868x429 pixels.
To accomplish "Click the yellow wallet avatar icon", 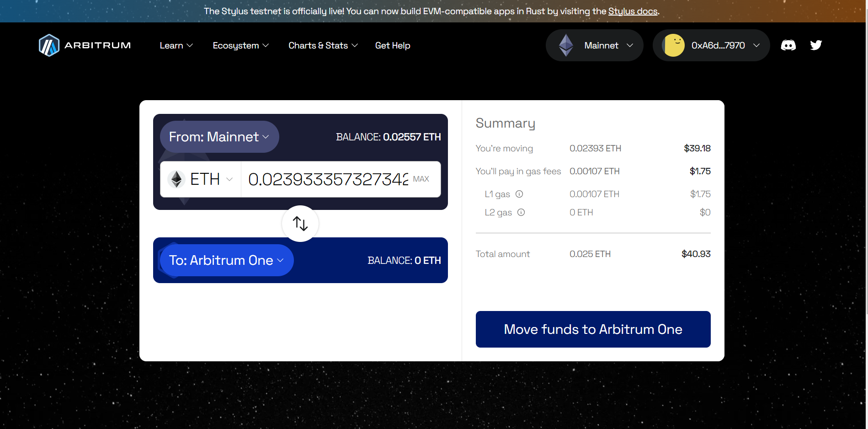I will (x=674, y=45).
